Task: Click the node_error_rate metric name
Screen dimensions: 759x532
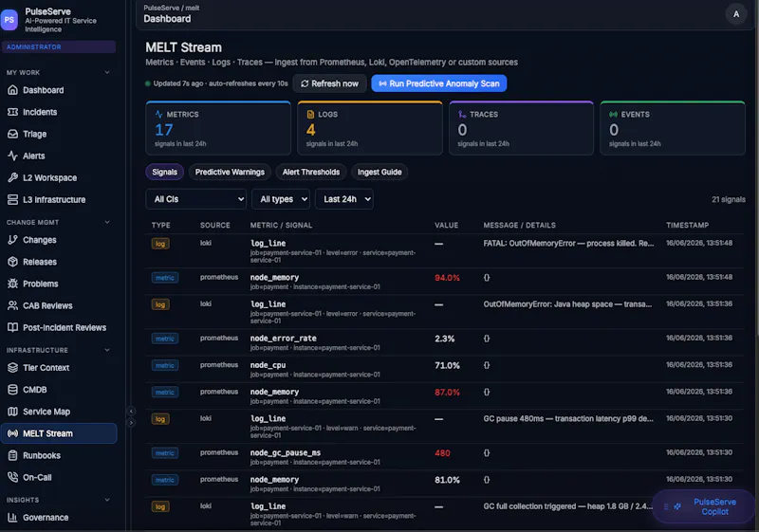Action: [x=283, y=339]
